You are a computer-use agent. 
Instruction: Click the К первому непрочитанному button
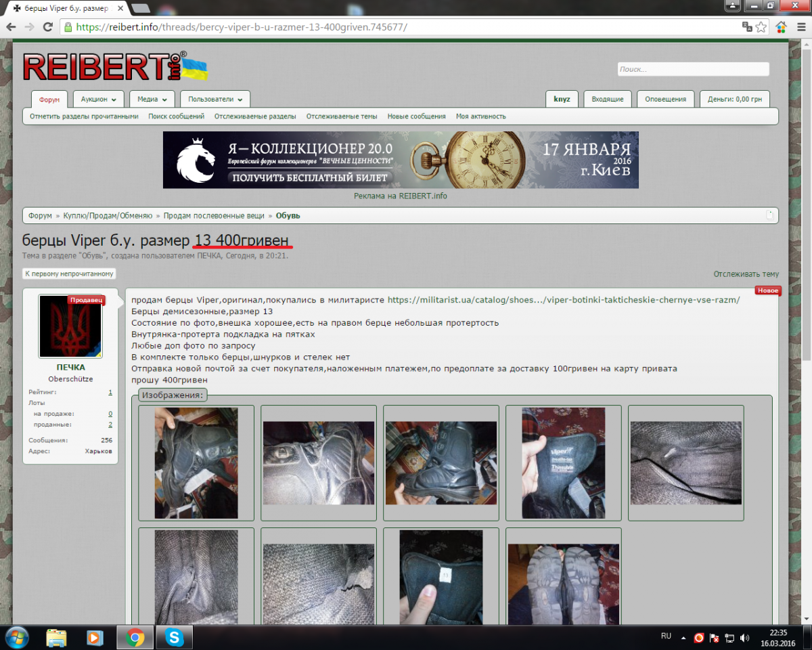69,274
